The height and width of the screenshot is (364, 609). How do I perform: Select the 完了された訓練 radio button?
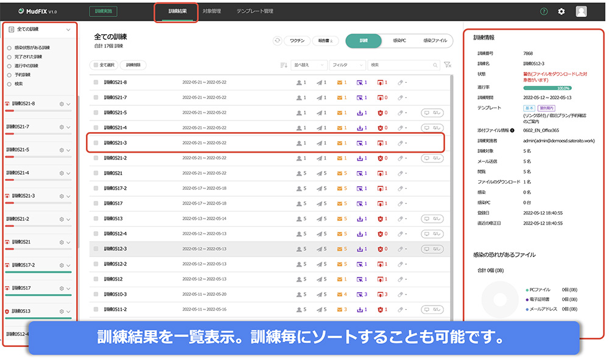pos(9,57)
